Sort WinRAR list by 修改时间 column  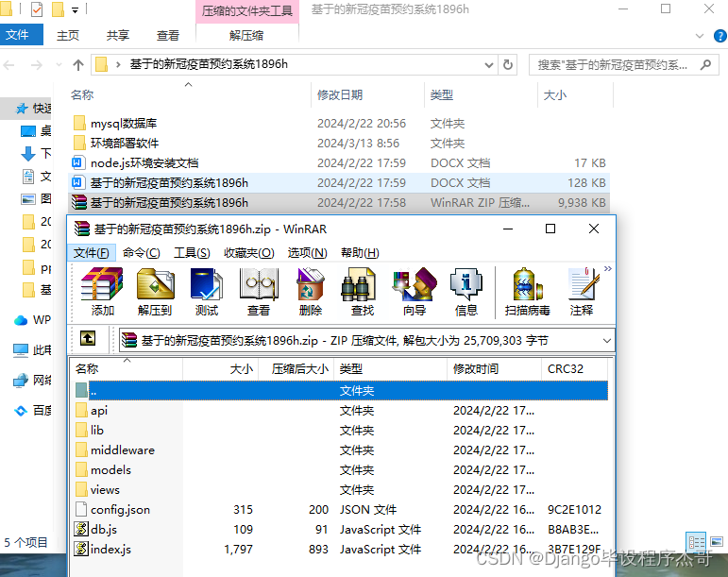[494, 369]
